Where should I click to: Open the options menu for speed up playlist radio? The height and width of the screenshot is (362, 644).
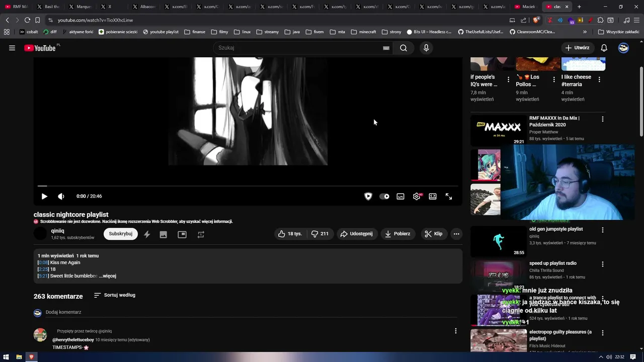click(x=602, y=264)
